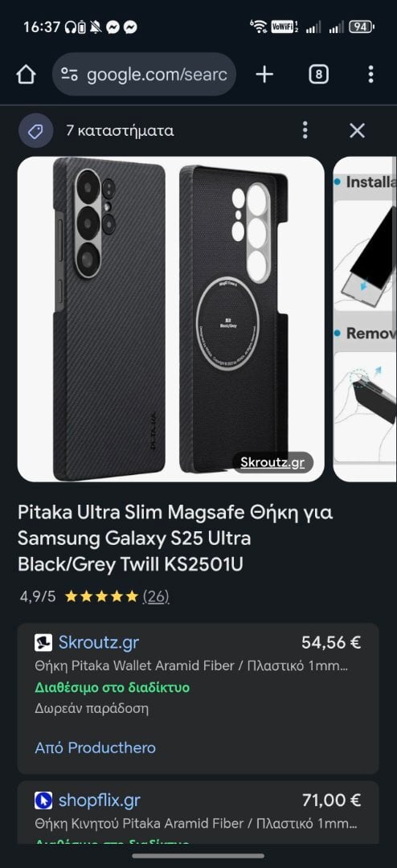The height and width of the screenshot is (868, 397).
Task: Click the Skroutz.gr store logo icon
Action: [x=43, y=643]
